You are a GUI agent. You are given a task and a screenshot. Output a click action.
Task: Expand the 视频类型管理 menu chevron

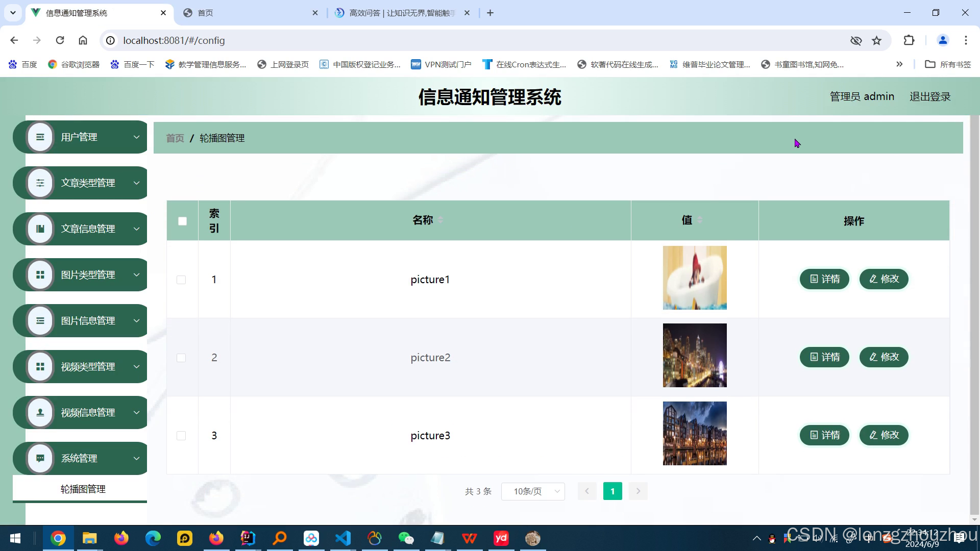tap(136, 367)
